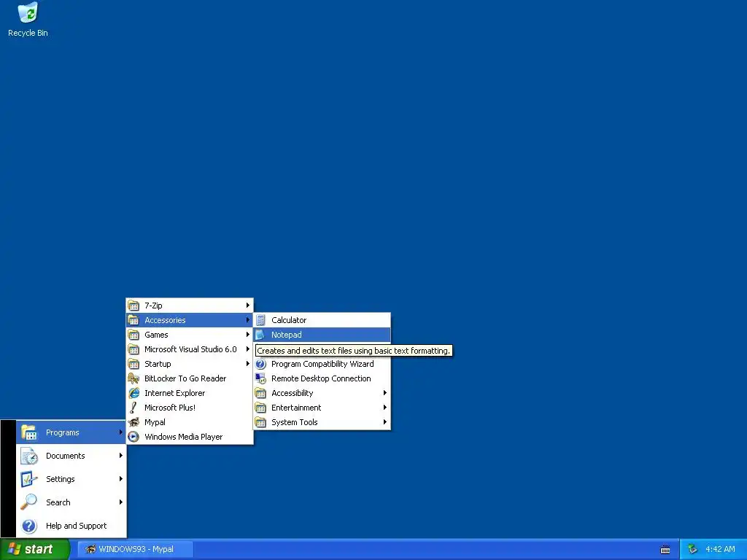
Task: Select Remote Desktop Connection entry
Action: tap(322, 378)
